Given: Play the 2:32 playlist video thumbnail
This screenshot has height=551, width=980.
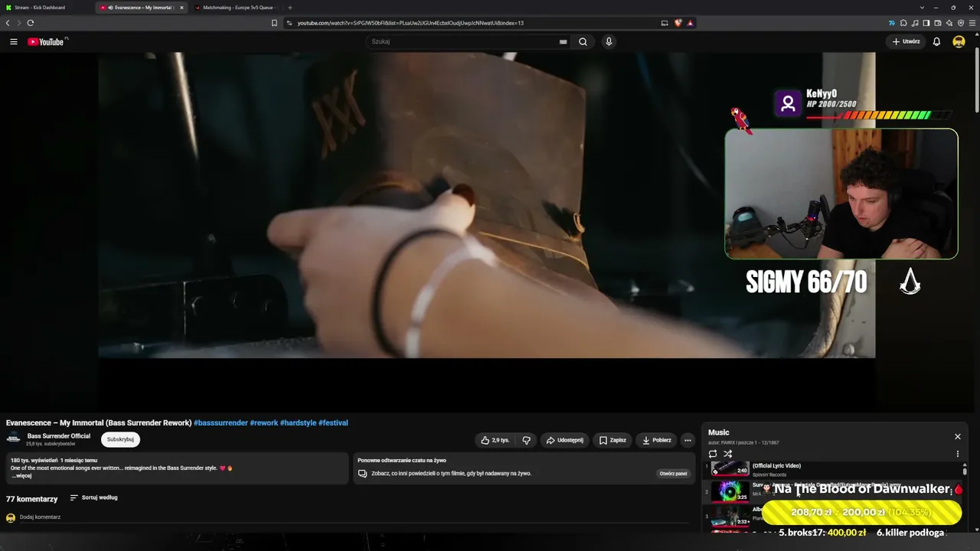Looking at the screenshot, I should click(730, 517).
